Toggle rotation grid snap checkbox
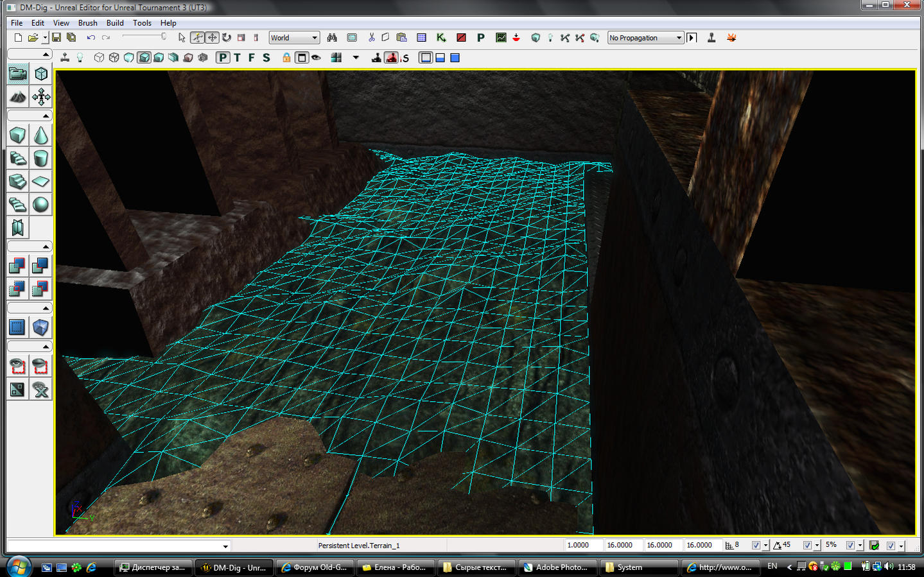This screenshot has height=577, width=924. click(807, 546)
